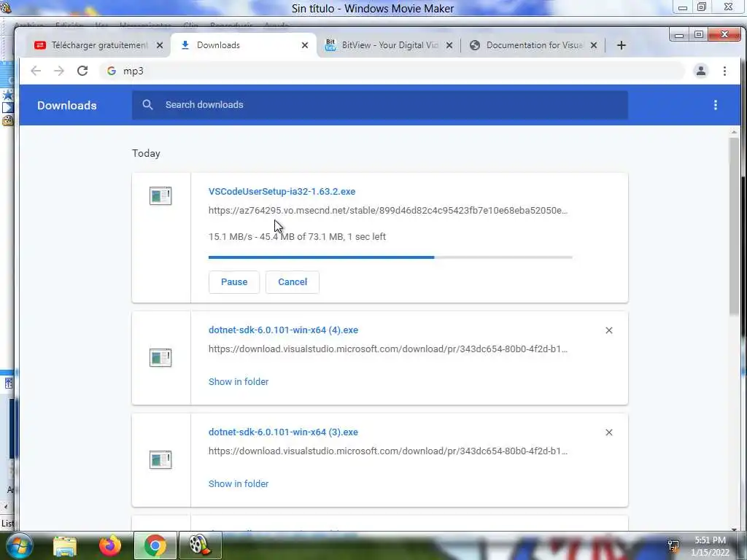Click the address bar showing mp3
Screen dimensions: 747x560
[392, 71]
